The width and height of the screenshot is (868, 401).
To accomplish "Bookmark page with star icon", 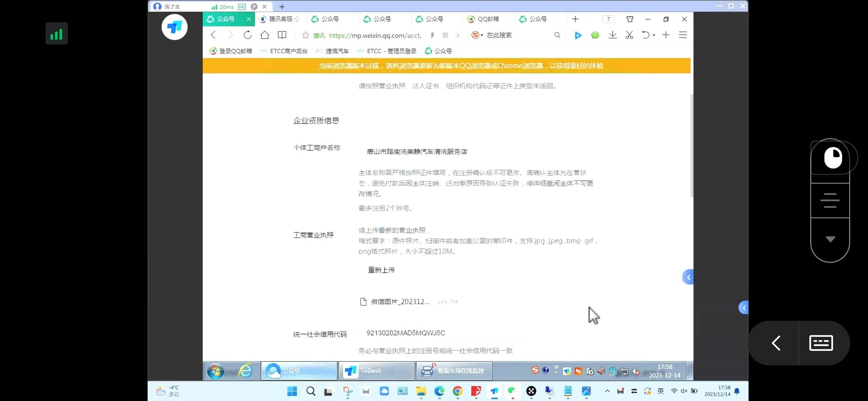I will 305,35.
